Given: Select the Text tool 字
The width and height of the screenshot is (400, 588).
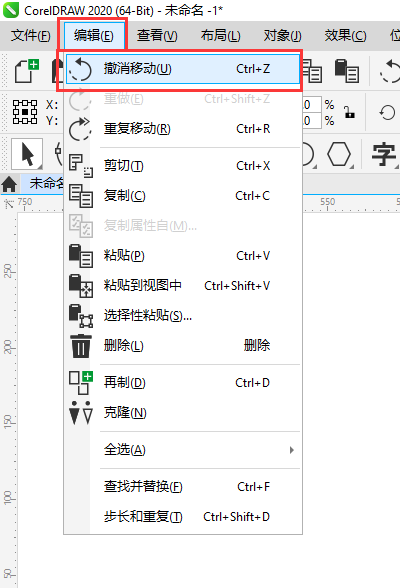Looking at the screenshot, I should (384, 154).
